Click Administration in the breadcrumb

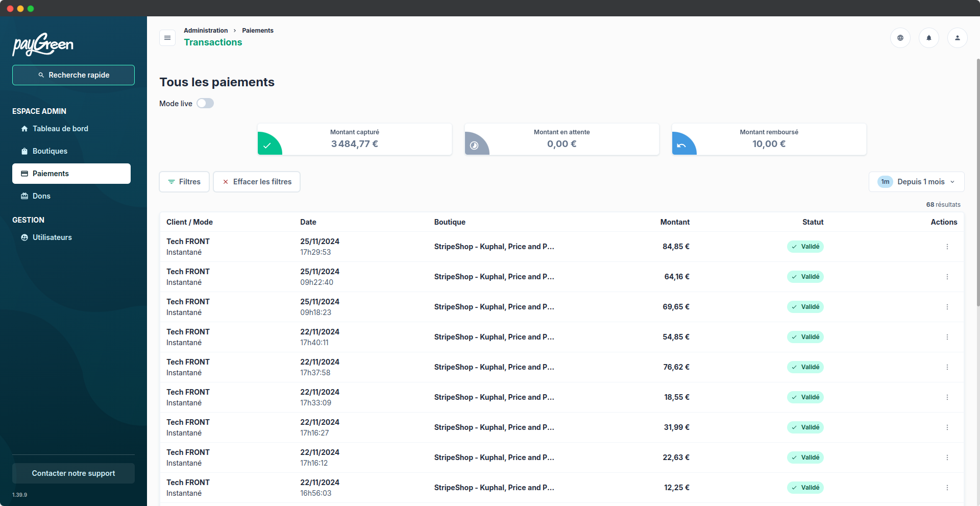pyautogui.click(x=206, y=30)
